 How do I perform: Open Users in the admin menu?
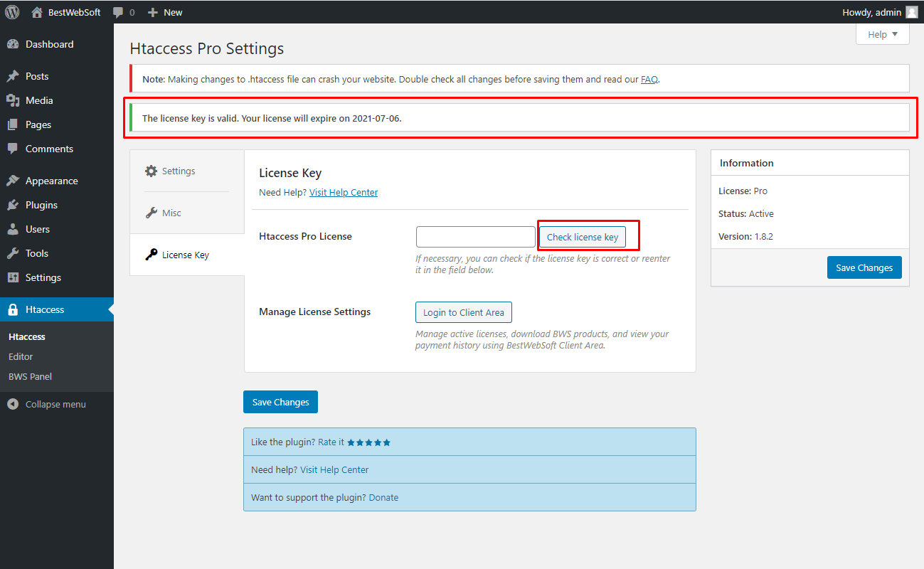coord(57,229)
